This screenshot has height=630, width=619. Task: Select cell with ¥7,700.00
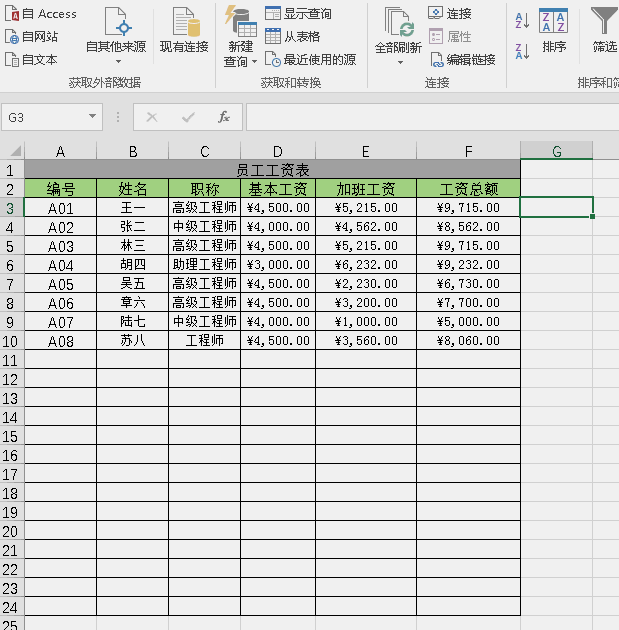468,303
